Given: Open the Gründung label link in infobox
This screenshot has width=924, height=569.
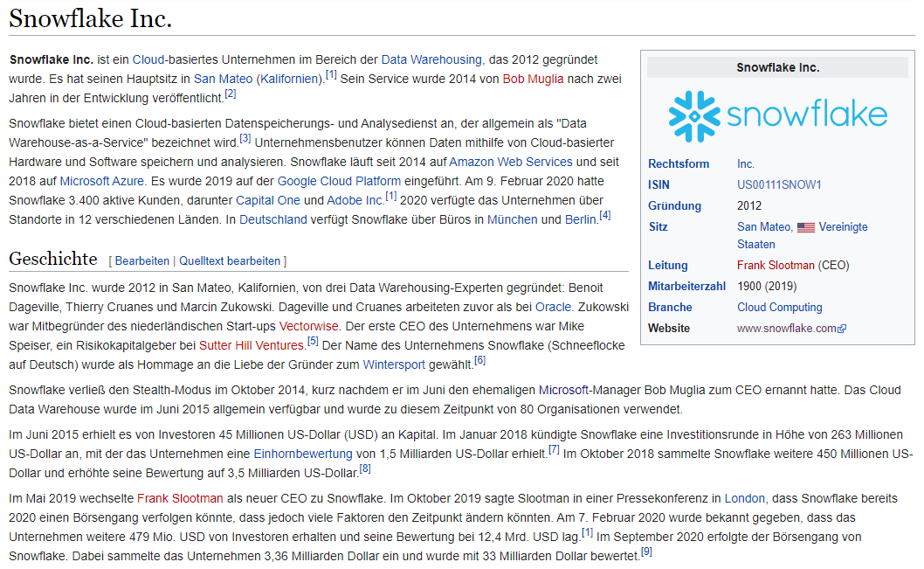Looking at the screenshot, I should pos(675,206).
